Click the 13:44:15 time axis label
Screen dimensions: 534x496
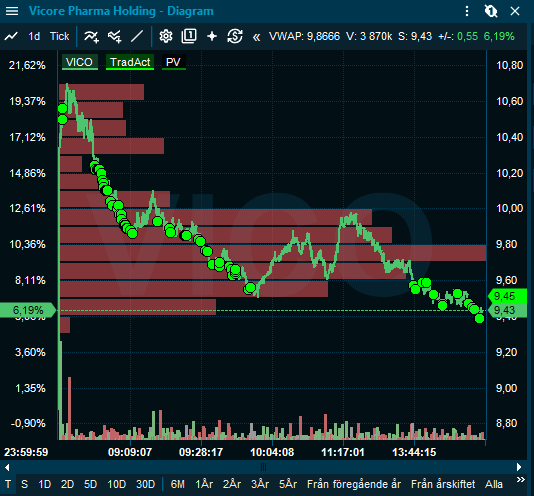pos(414,452)
